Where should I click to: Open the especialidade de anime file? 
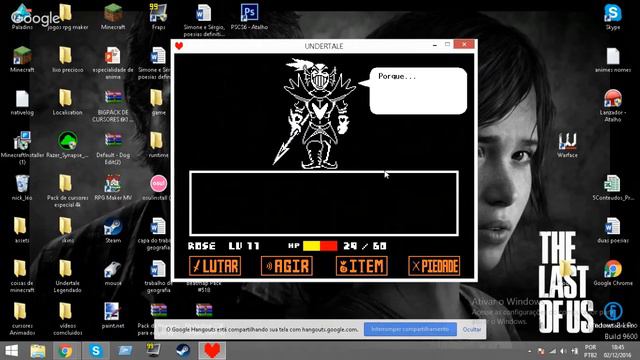pyautogui.click(x=113, y=62)
